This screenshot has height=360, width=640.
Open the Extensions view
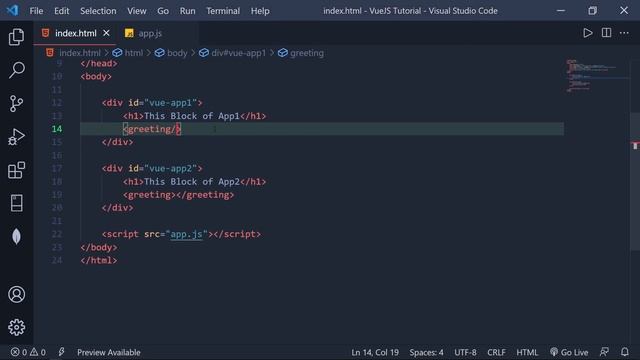(16, 170)
